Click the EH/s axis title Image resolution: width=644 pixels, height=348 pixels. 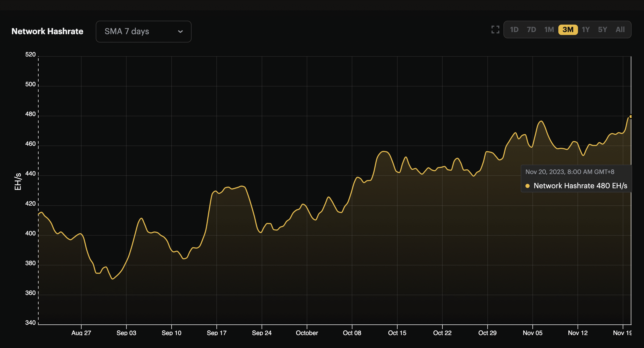tap(18, 181)
